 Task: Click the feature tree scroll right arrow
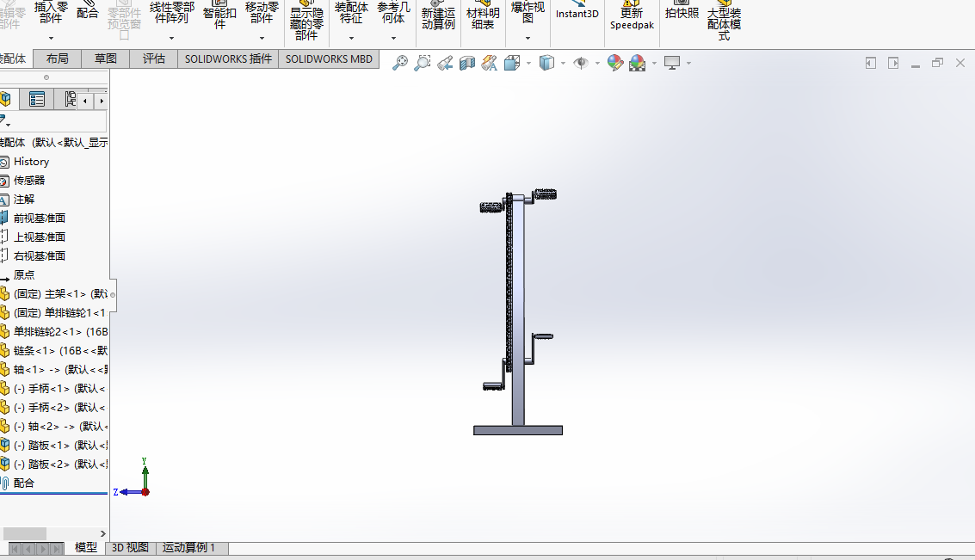103,534
